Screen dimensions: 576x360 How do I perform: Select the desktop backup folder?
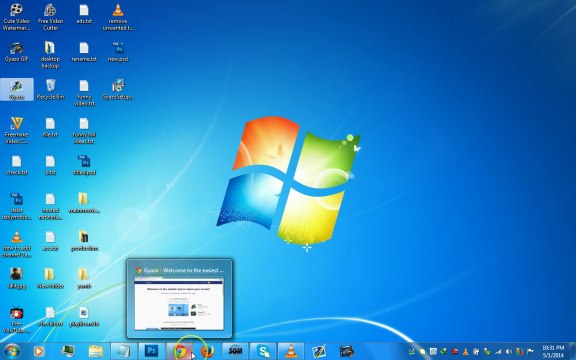[x=50, y=55]
